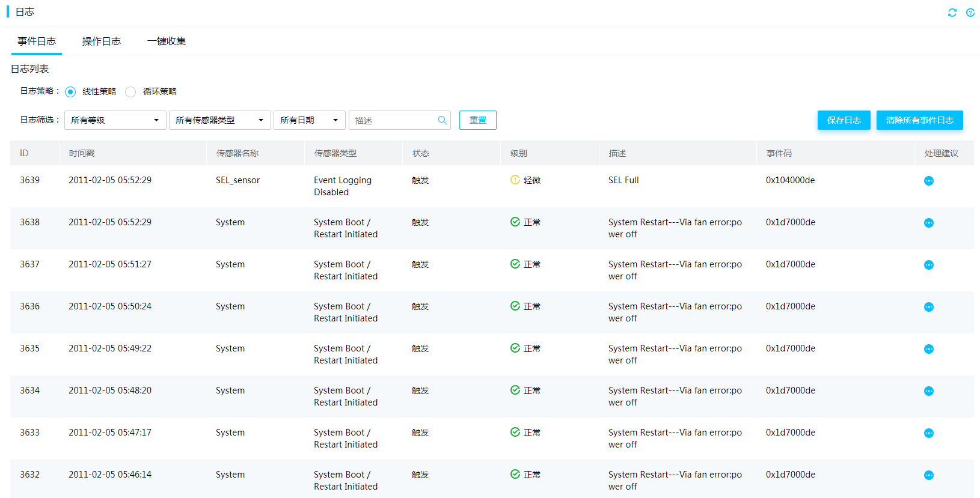Click the normal status icon on row 3636
The width and height of the screenshot is (980, 498).
515,306
